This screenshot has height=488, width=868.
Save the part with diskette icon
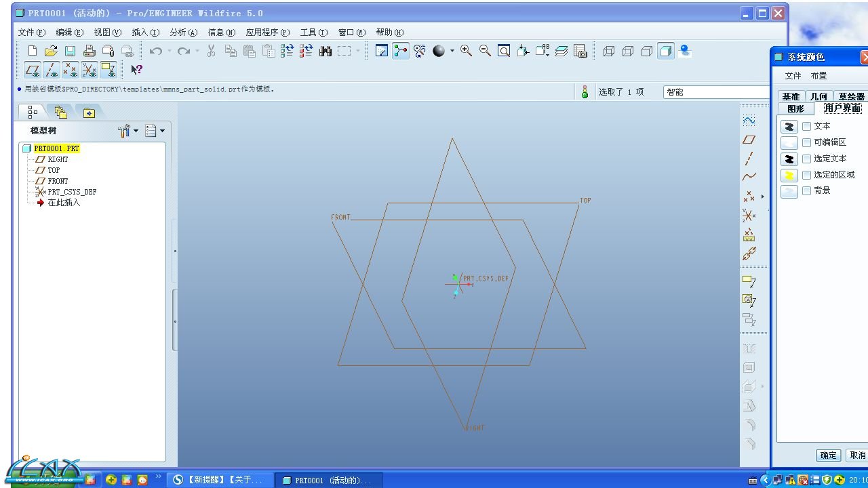[x=70, y=51]
